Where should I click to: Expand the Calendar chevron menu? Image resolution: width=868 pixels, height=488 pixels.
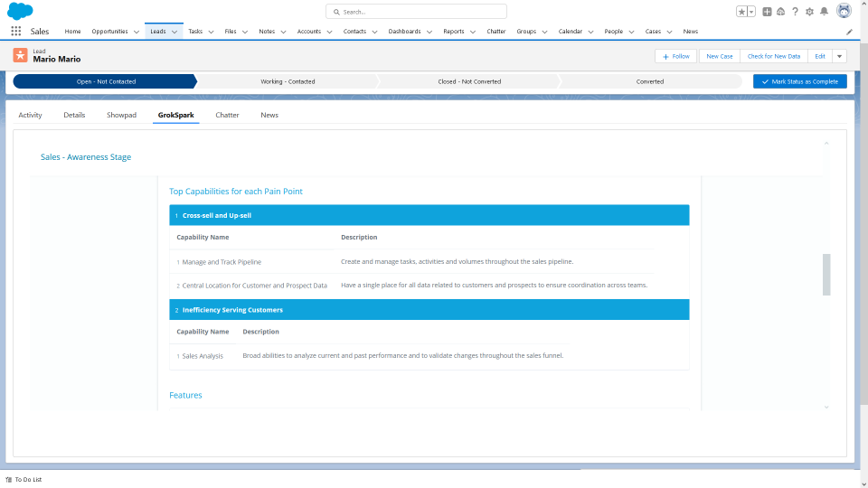[590, 33]
